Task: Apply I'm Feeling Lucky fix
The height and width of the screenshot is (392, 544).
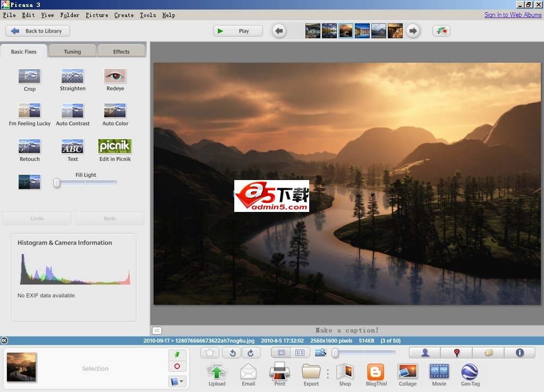Action: click(x=30, y=115)
